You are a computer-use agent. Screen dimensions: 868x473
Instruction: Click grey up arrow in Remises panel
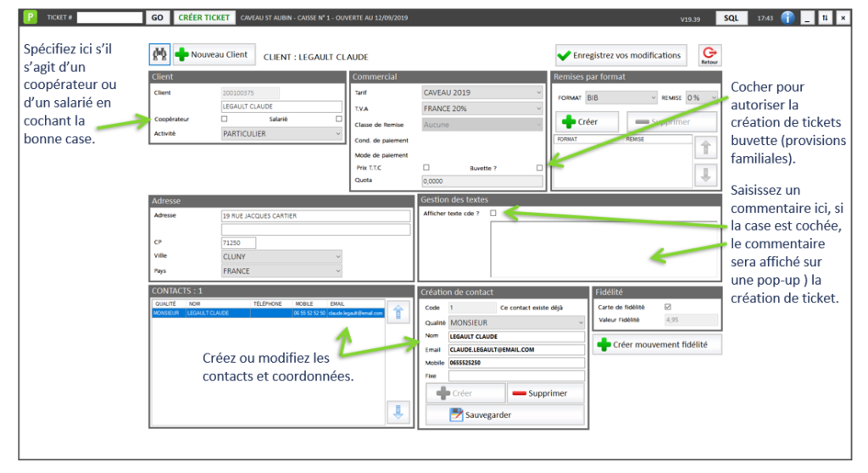click(x=704, y=147)
